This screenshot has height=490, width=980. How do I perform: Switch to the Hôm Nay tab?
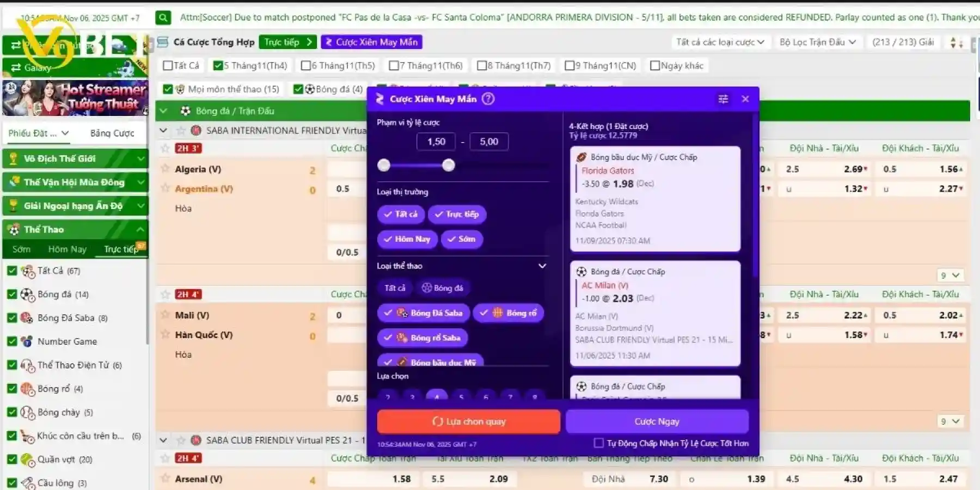[x=67, y=249]
